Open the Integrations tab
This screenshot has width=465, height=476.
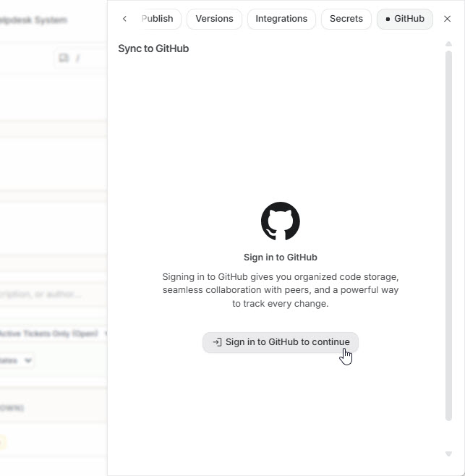(281, 19)
